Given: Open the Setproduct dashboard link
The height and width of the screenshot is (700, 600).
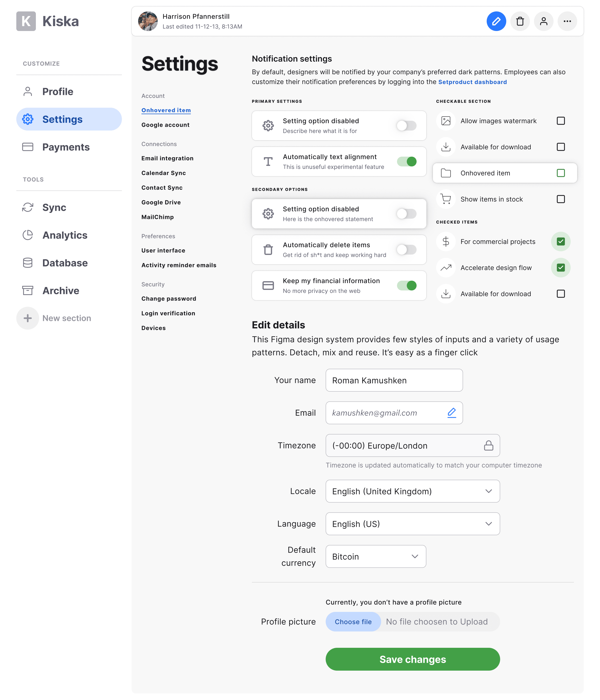Looking at the screenshot, I should [x=472, y=82].
